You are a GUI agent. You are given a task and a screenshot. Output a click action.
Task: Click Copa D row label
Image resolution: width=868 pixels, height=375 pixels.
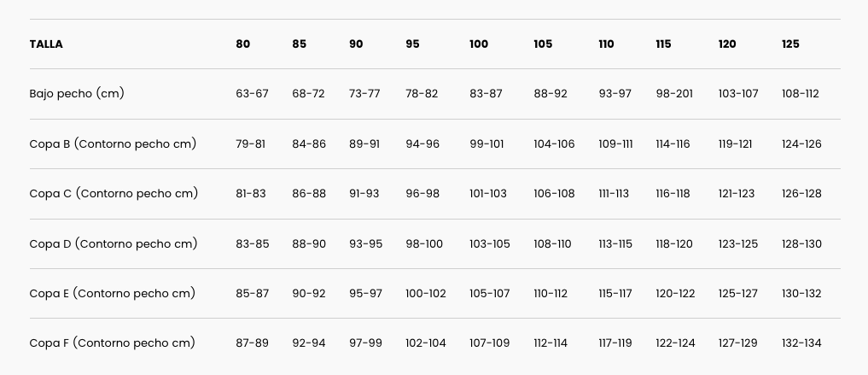pyautogui.click(x=114, y=243)
